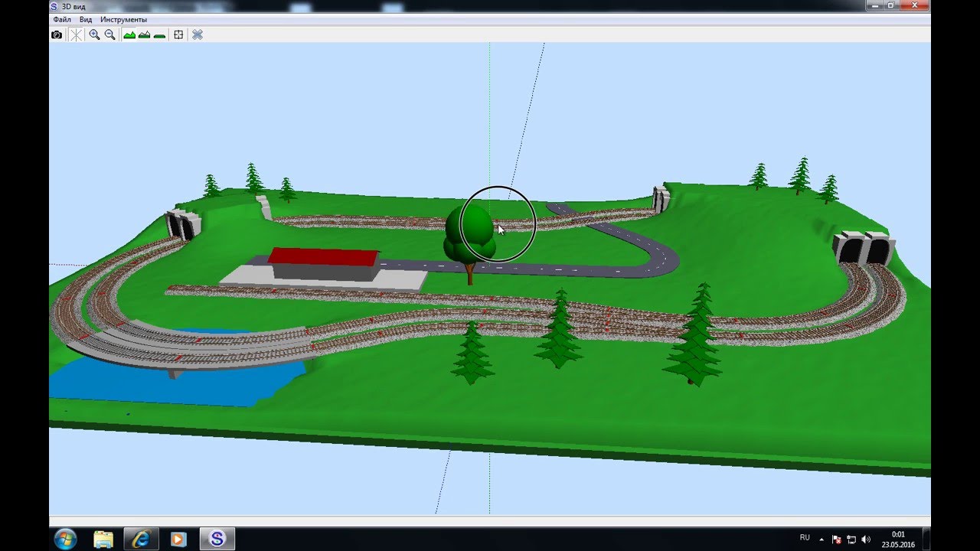980x551 pixels.
Task: Select the flat baseboard terrain mode
Action: [x=159, y=34]
